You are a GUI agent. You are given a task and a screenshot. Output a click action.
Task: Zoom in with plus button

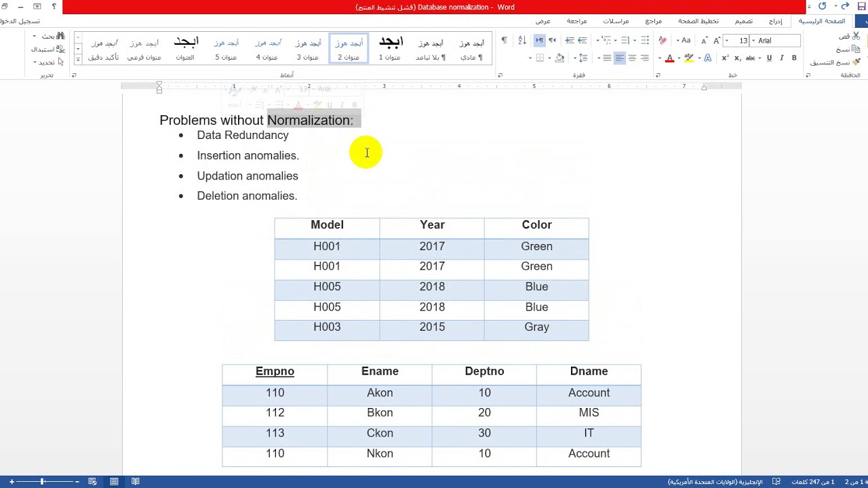click(12, 482)
